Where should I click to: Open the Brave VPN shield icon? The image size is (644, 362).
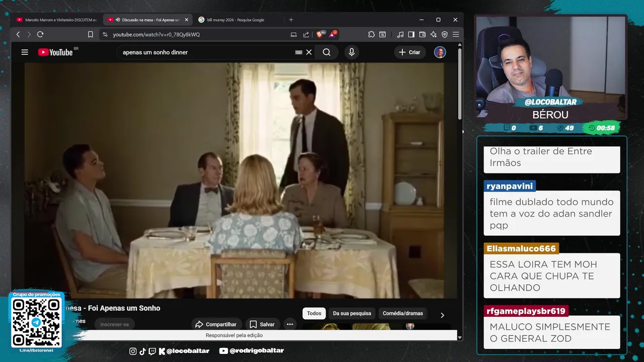click(x=444, y=34)
